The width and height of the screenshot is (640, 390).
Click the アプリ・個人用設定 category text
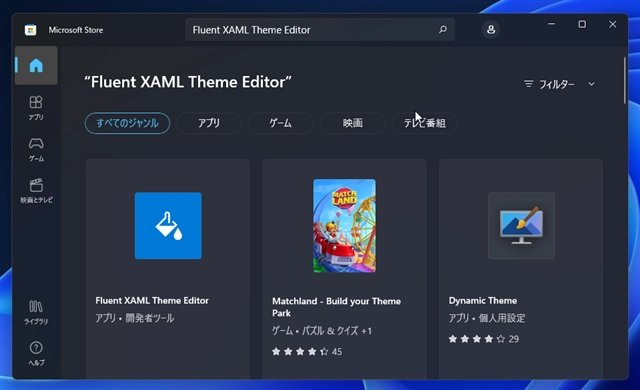[x=487, y=318]
